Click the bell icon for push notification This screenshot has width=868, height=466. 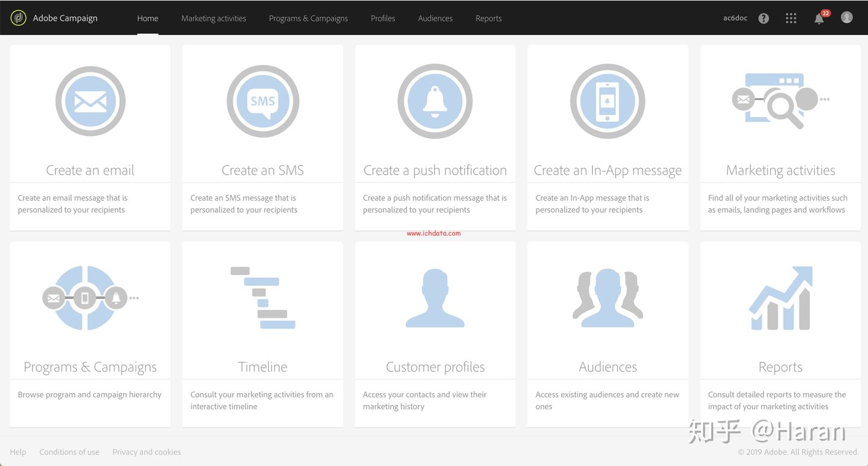point(435,101)
